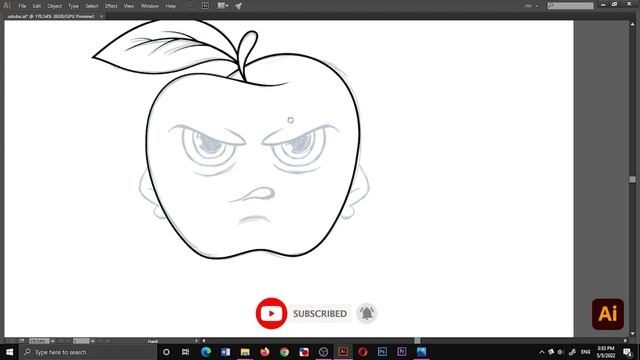Open the Action Center notifications
The image size is (640, 360).
click(x=627, y=352)
